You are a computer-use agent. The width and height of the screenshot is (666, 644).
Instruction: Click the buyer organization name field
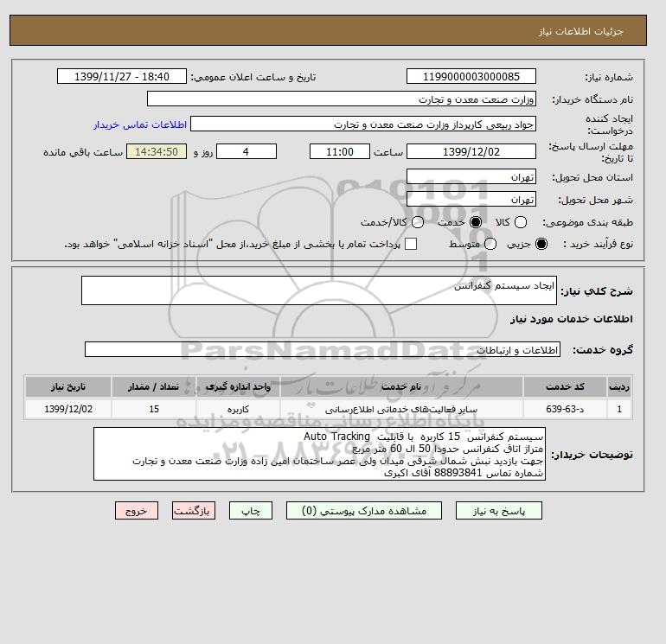pos(342,99)
